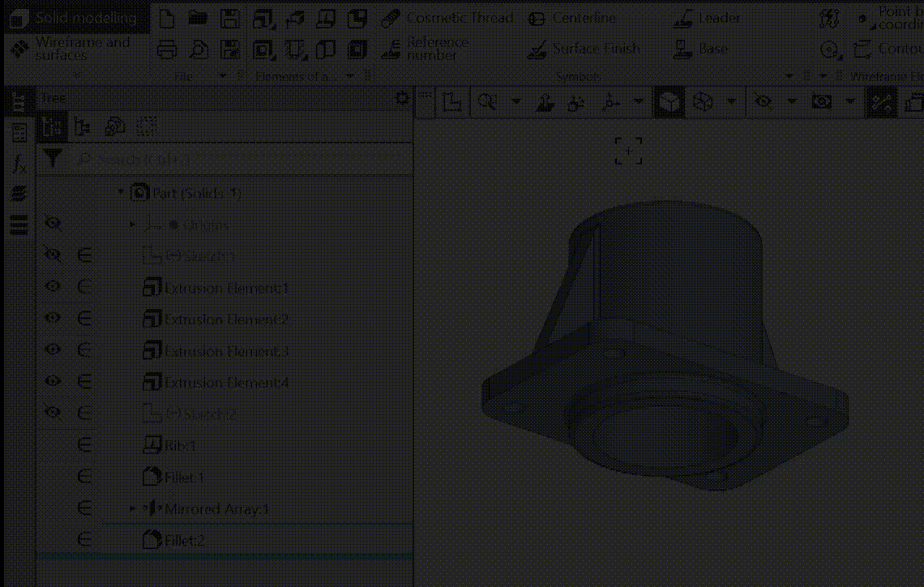Open the tree panel settings gear

point(401,98)
